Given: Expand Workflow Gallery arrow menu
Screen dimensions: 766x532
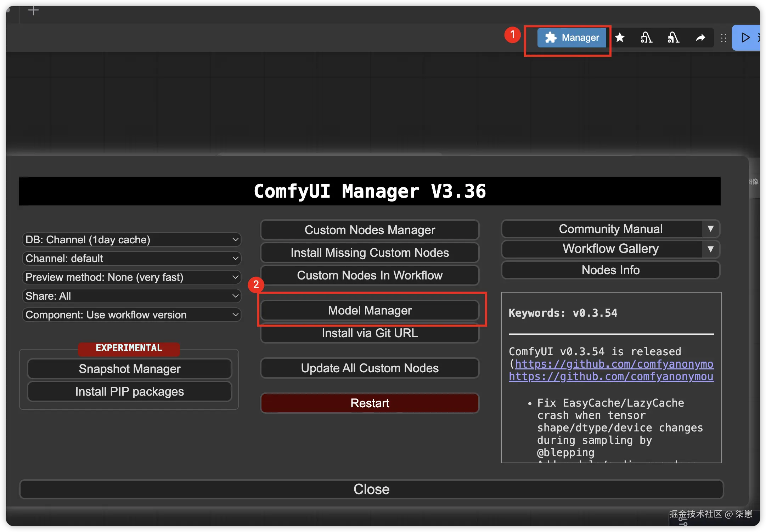Looking at the screenshot, I should [710, 249].
